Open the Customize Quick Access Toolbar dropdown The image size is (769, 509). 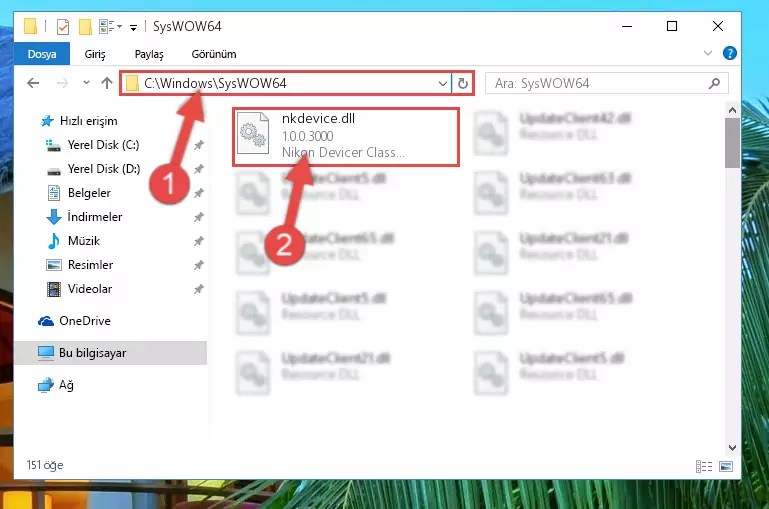pos(133,27)
